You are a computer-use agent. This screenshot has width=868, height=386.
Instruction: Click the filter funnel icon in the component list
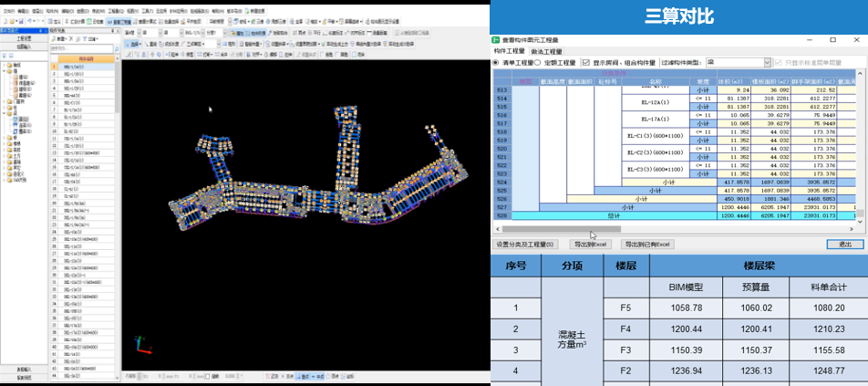(x=85, y=38)
